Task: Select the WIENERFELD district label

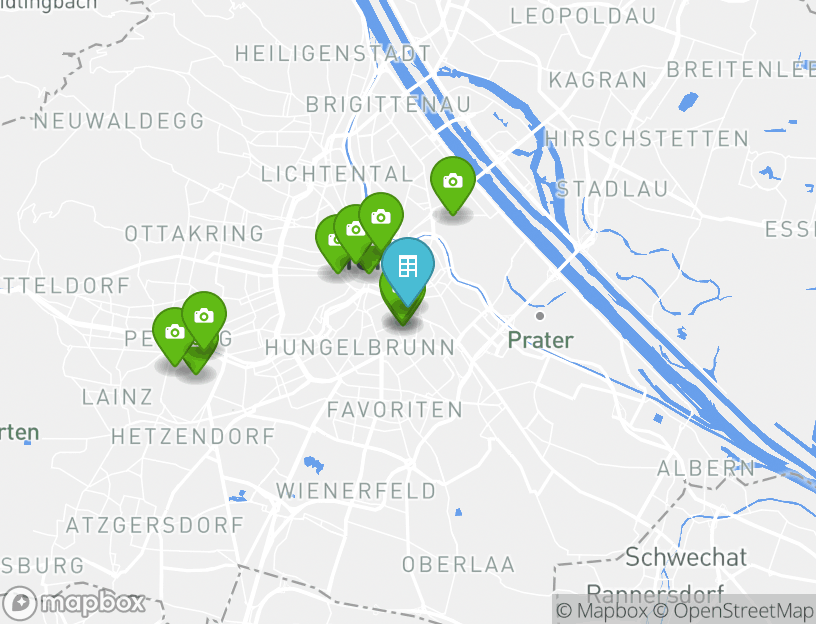Action: pos(356,491)
